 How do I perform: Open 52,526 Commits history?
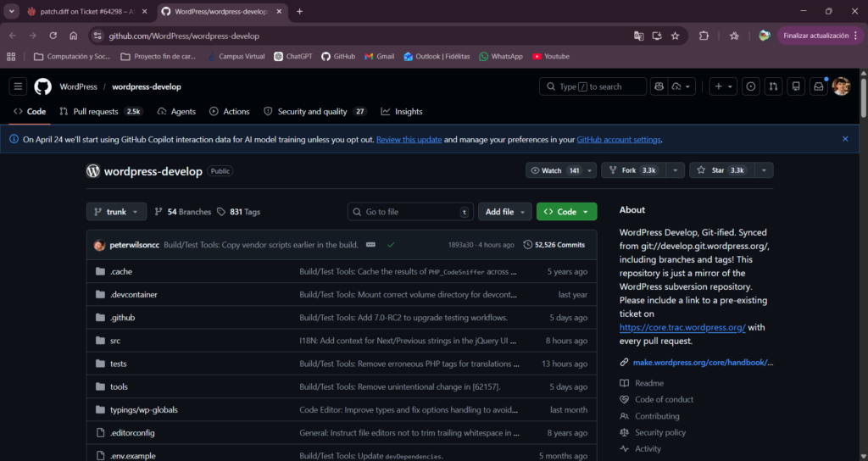point(554,245)
